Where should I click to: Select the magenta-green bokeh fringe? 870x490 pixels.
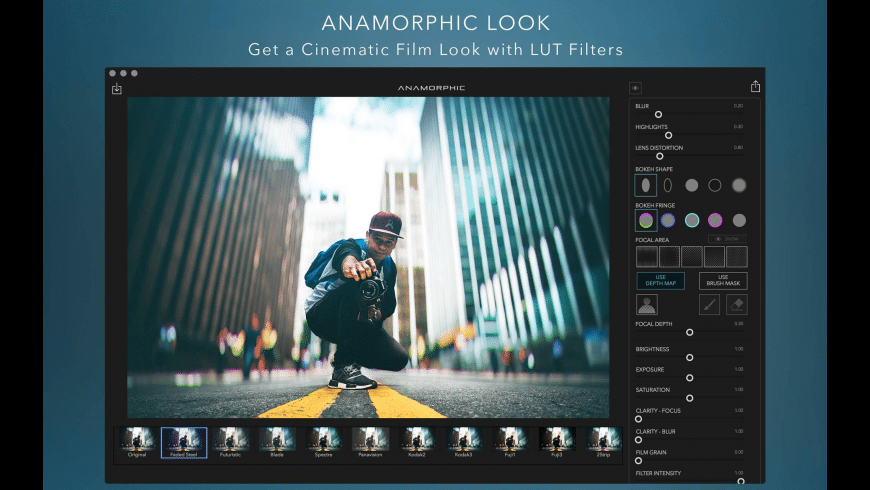[x=646, y=220]
